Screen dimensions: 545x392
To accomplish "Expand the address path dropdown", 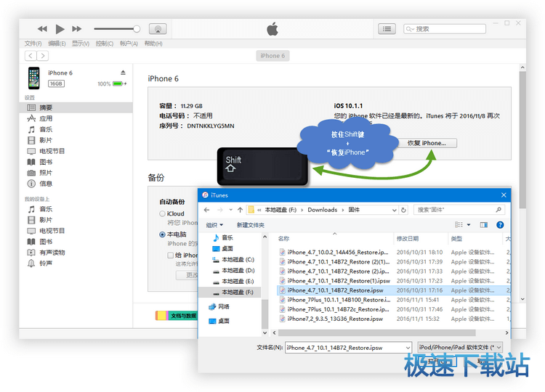I will point(394,210).
